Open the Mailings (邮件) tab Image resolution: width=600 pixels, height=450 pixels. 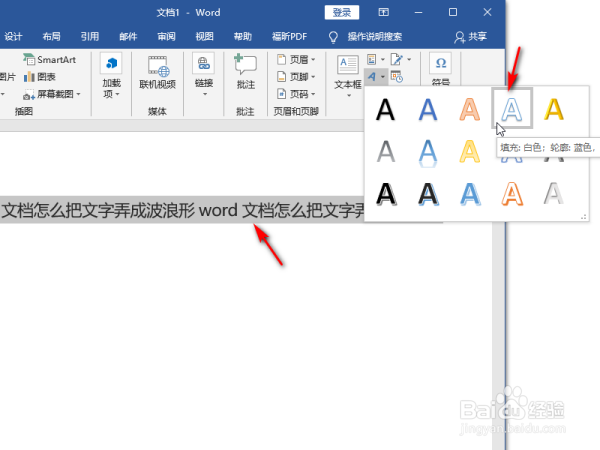pyautogui.click(x=128, y=36)
